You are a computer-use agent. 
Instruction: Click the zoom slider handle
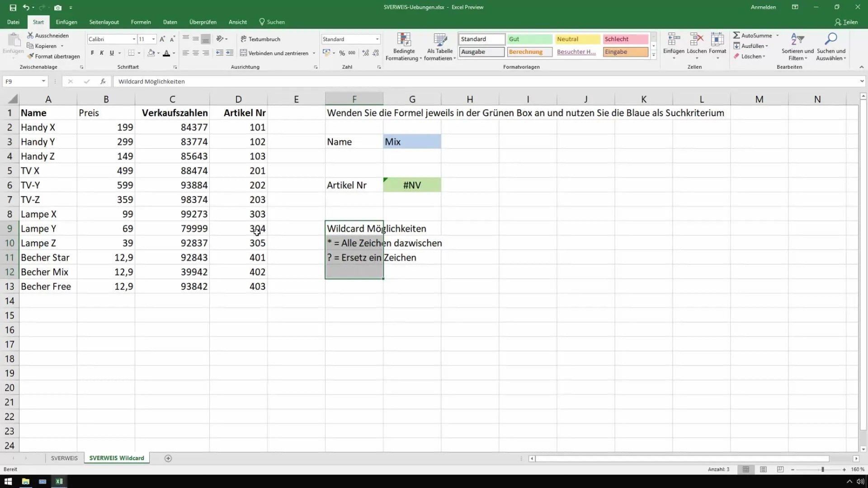click(823, 469)
